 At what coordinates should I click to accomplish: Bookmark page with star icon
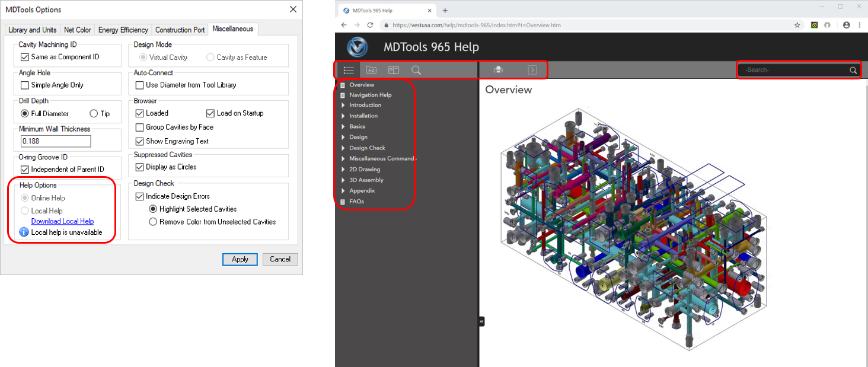797,25
